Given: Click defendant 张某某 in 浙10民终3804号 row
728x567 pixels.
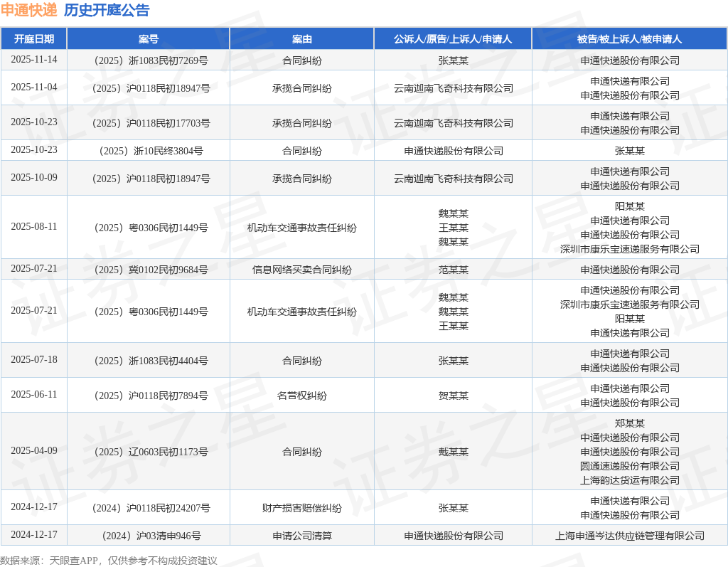Looking at the screenshot, I should (630, 151).
